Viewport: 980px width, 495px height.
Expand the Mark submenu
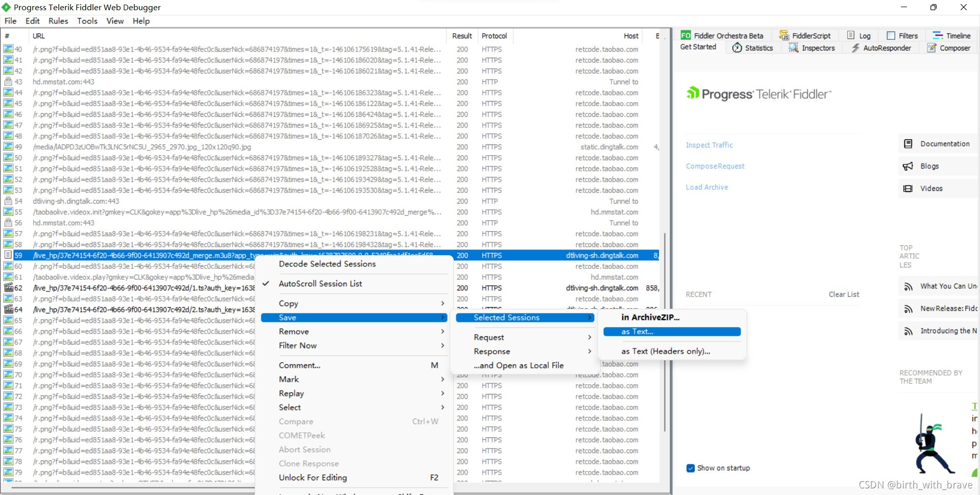(354, 379)
